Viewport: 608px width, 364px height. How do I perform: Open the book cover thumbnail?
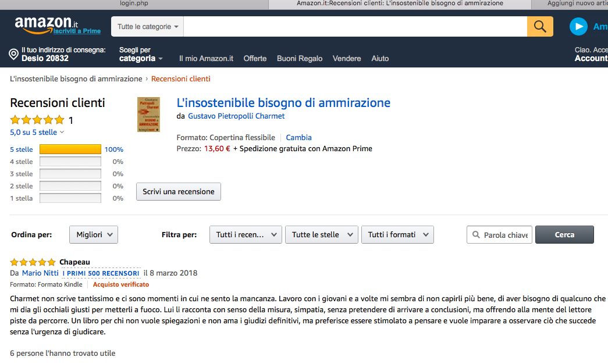coord(148,115)
